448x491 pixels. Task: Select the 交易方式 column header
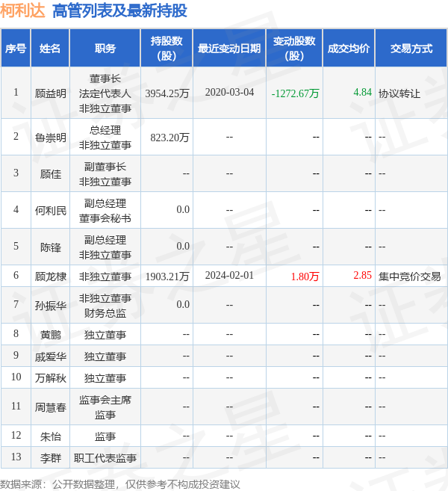click(411, 49)
